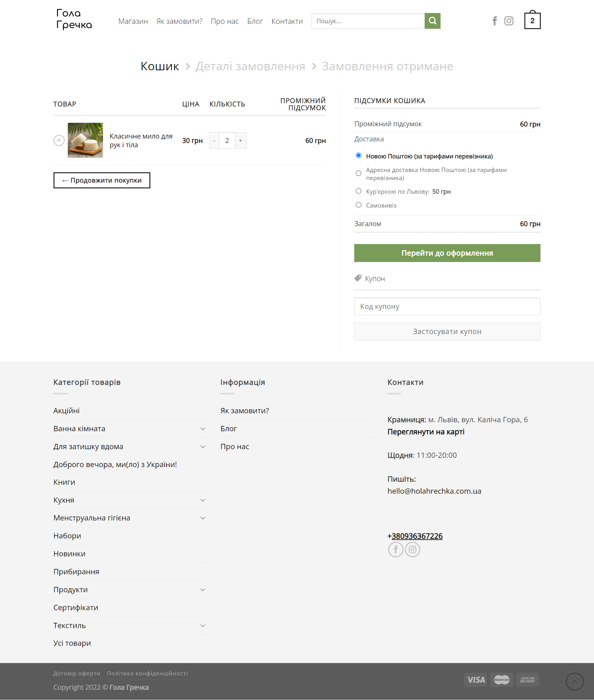
Task: Expand the Ванна кімната category
Action: coord(203,429)
